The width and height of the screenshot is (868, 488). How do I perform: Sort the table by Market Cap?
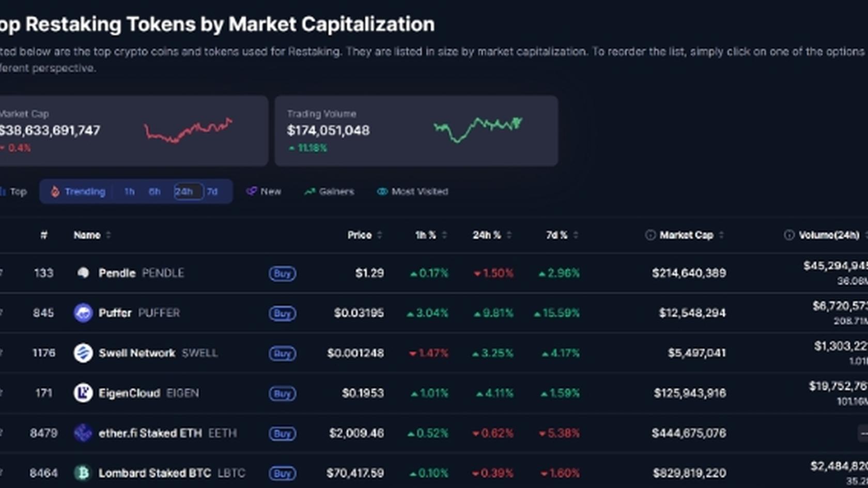[685, 235]
